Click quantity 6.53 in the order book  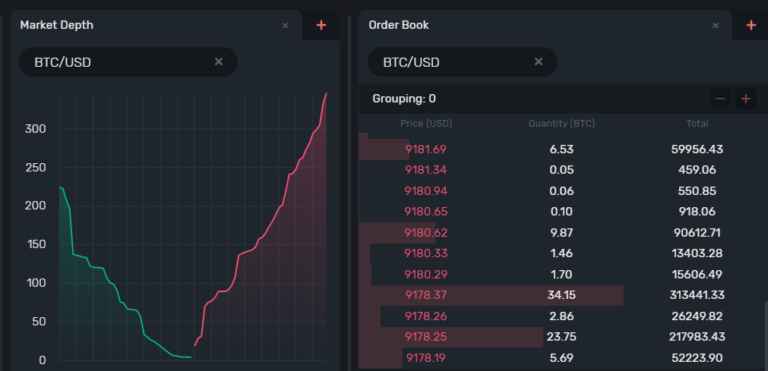(561, 149)
